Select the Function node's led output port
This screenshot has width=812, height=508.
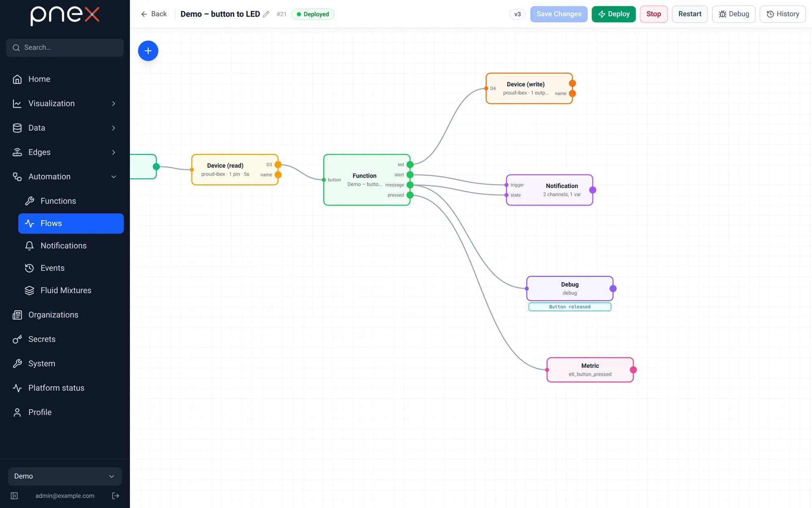pos(410,165)
